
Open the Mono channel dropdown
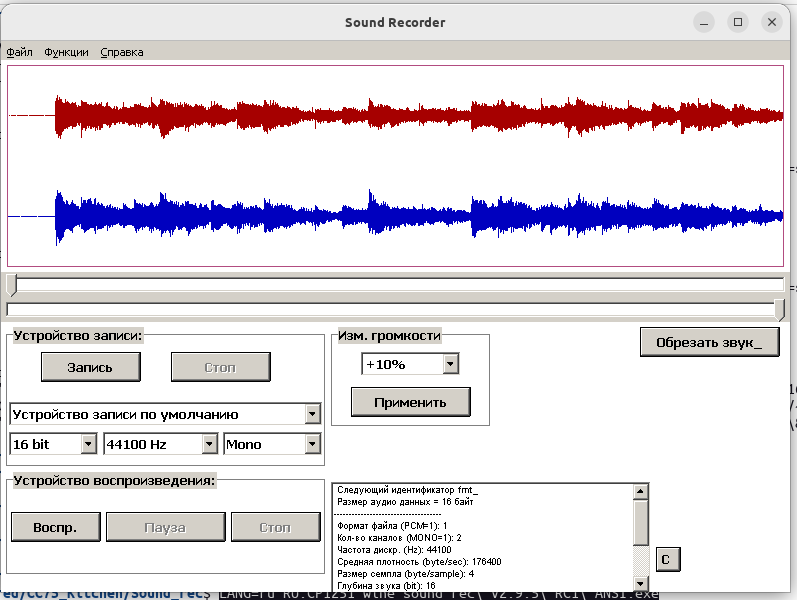pyautogui.click(x=313, y=444)
